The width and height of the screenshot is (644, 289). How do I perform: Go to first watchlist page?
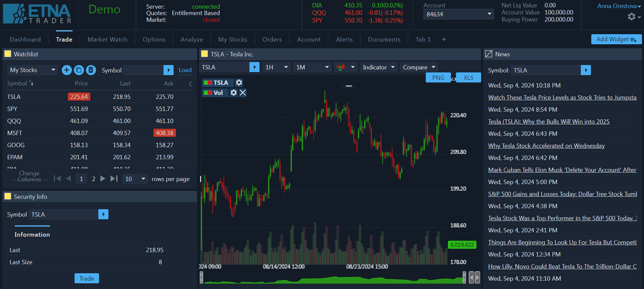(57, 179)
